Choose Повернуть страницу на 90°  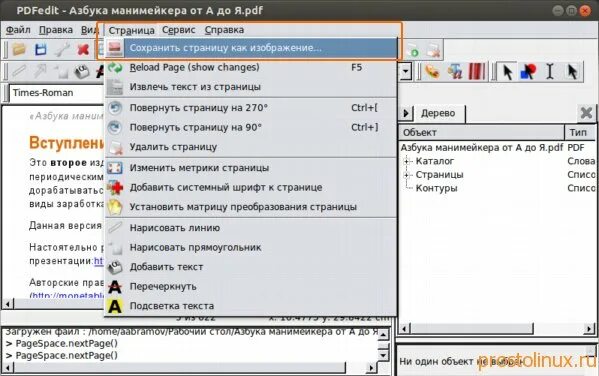251,128
